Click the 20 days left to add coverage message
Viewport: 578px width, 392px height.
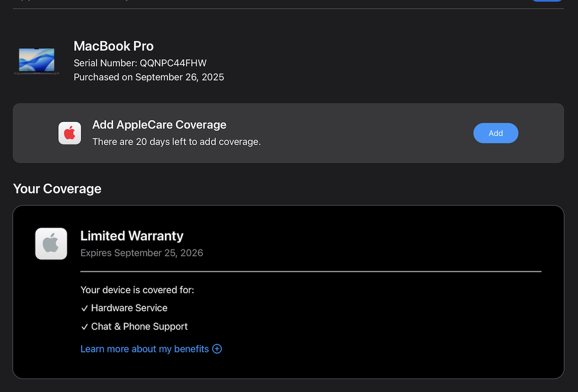[x=177, y=142]
